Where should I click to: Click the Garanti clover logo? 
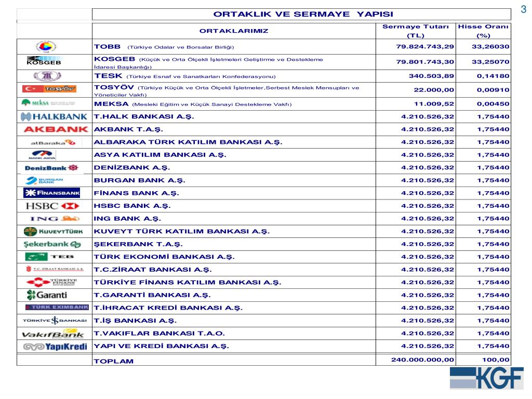tap(47, 295)
